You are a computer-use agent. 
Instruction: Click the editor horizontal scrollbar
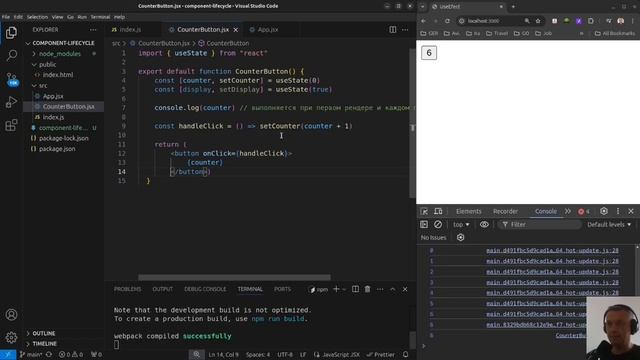pos(234,277)
